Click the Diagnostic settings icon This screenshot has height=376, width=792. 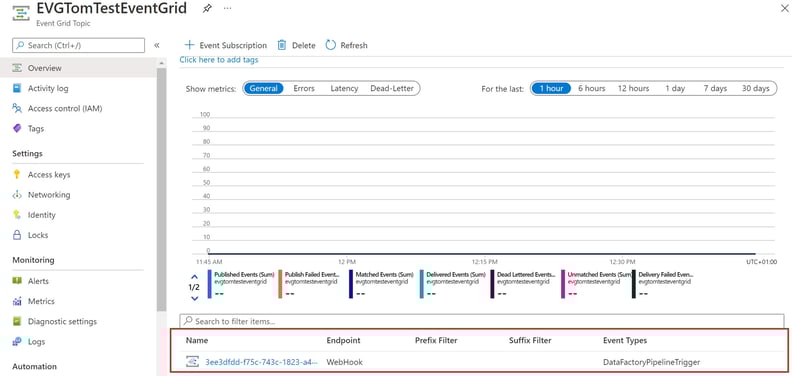(17, 321)
